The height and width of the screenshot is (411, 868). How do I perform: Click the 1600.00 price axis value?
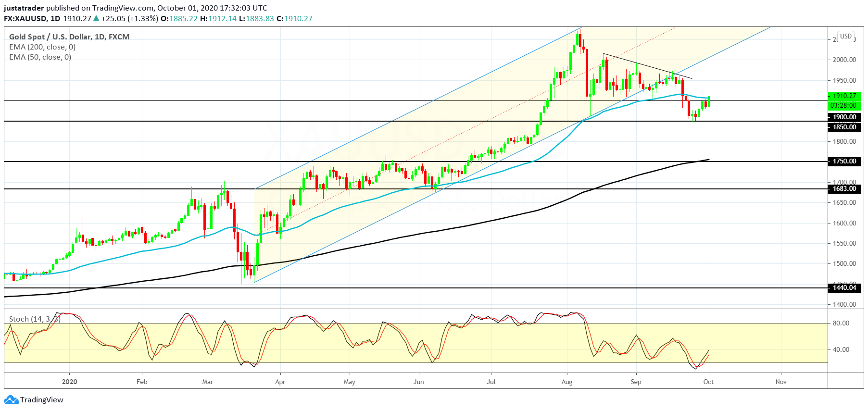pyautogui.click(x=844, y=223)
